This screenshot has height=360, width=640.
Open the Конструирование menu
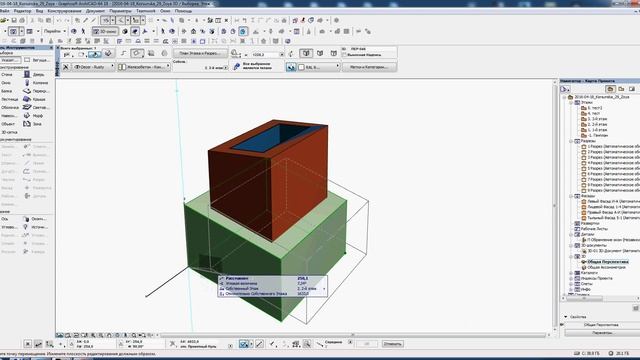pos(64,11)
